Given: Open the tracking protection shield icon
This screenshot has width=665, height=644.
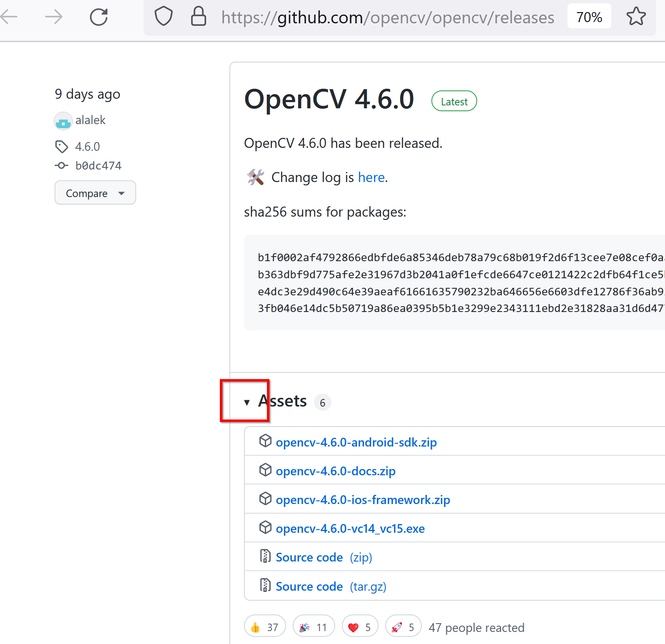Looking at the screenshot, I should 164,17.
